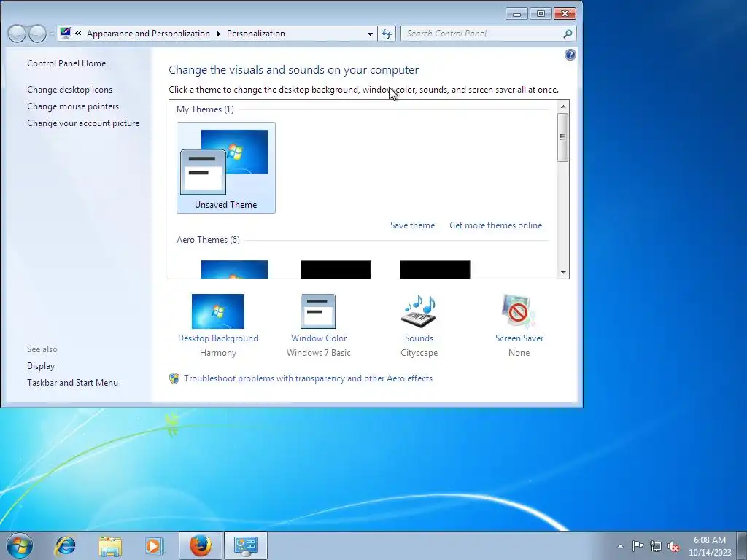Open Change mouse pointers link

point(73,106)
